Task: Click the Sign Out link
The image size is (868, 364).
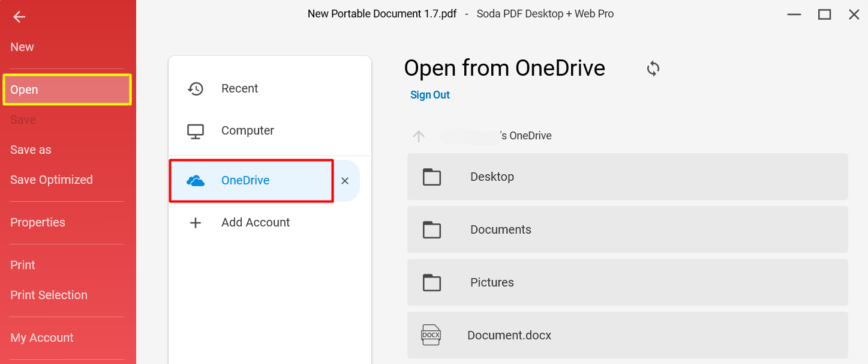Action: tap(430, 94)
